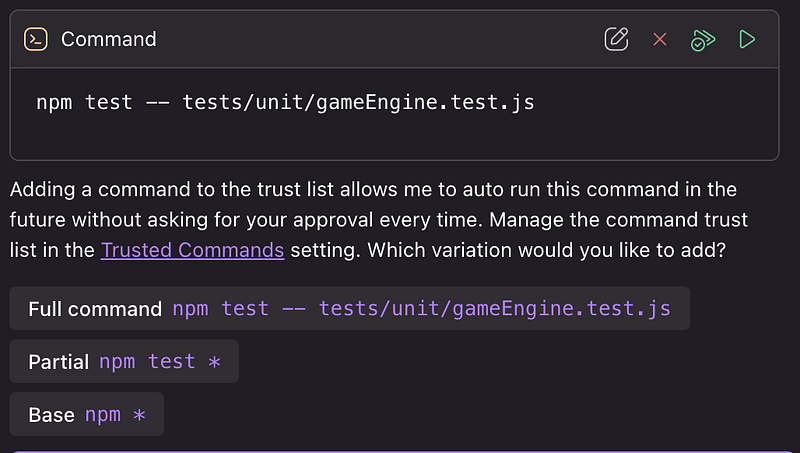Open the Trusted Commands settings link
The height and width of the screenshot is (453, 800).
(x=192, y=249)
